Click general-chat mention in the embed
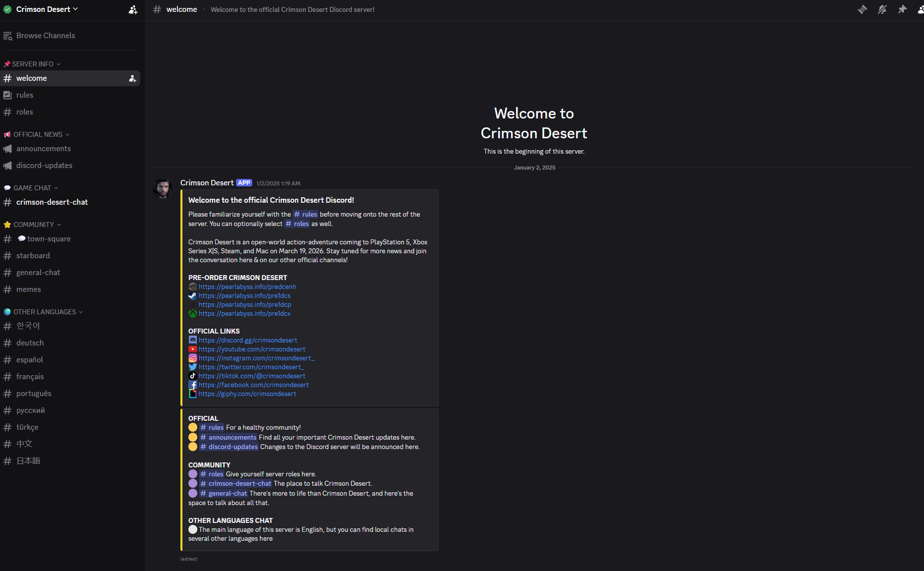The width and height of the screenshot is (924, 571). pos(224,494)
